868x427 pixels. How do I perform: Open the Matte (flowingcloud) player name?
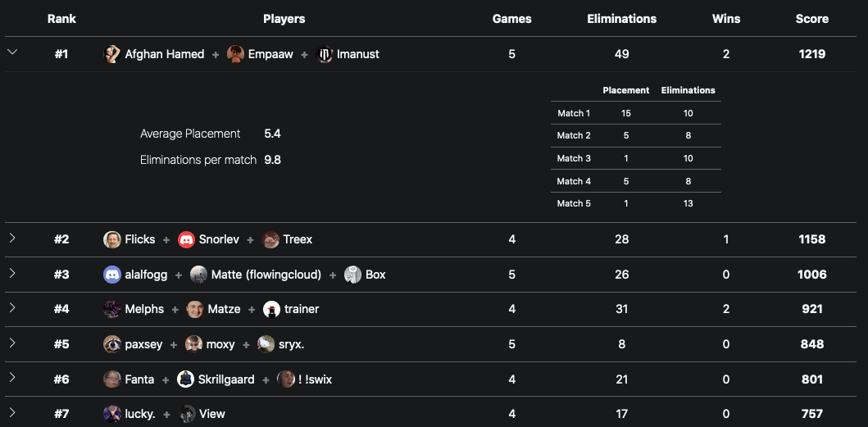[x=266, y=275]
